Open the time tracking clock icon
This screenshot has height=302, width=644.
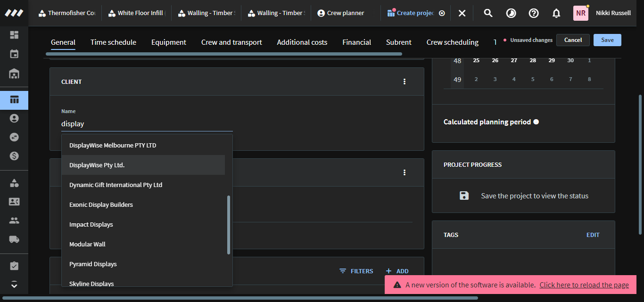coord(511,13)
